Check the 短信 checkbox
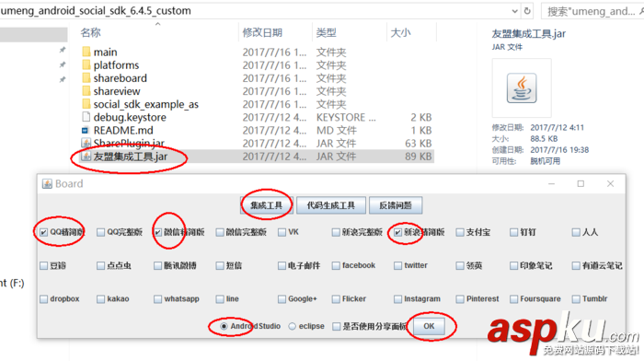Viewport: 644px width, 361px height. click(220, 265)
